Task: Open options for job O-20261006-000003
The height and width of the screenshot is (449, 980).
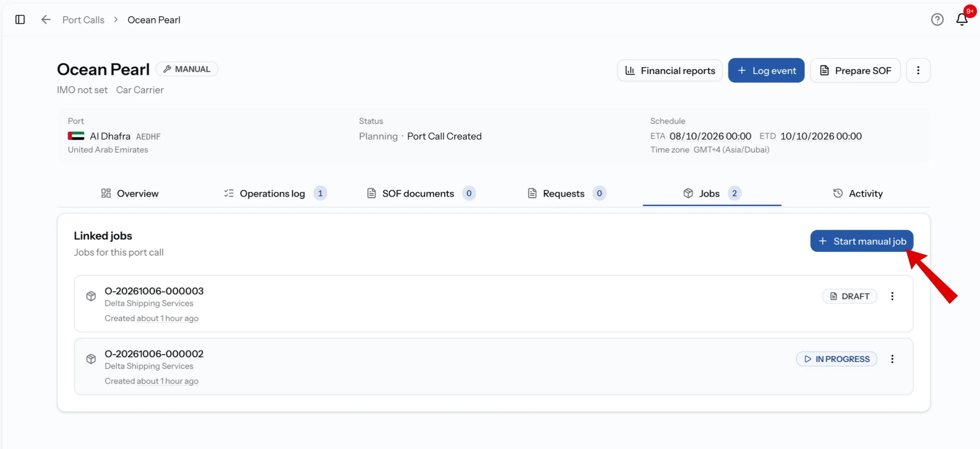Action: pos(892,296)
